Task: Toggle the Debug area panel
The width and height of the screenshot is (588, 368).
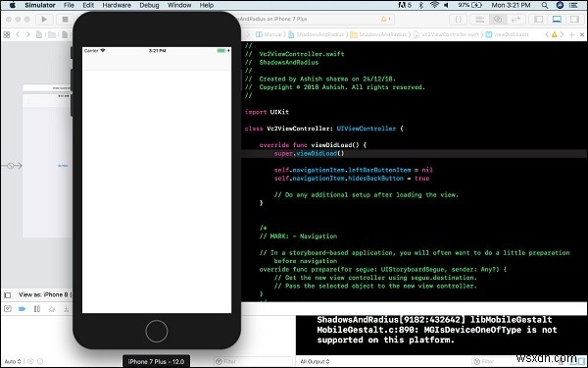Action: click(557, 20)
